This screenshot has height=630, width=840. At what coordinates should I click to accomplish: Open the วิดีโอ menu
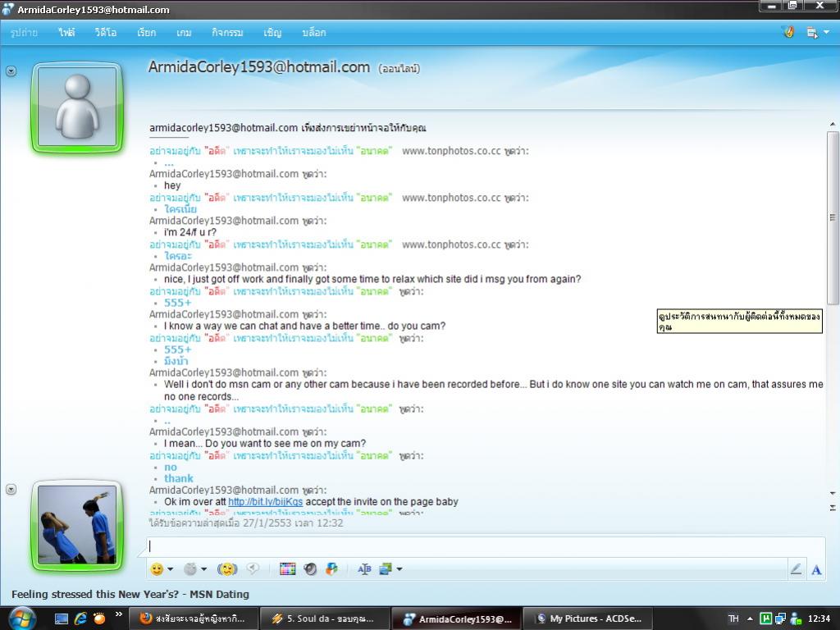(x=106, y=33)
